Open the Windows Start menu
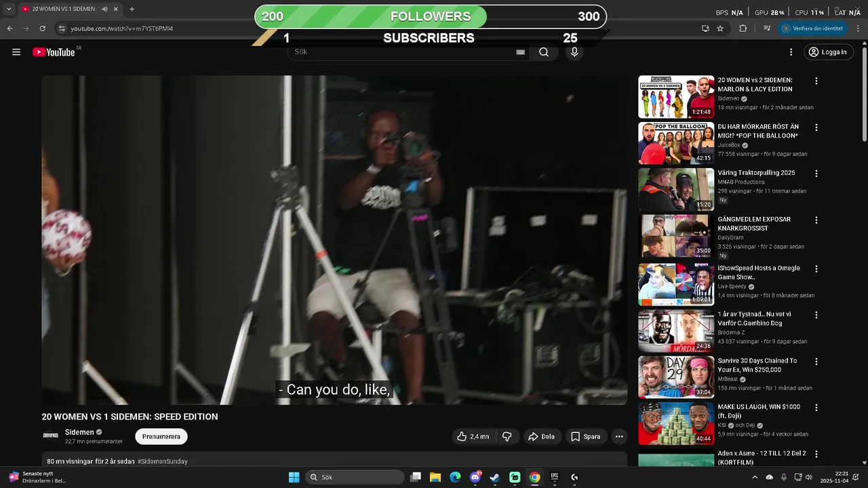The width and height of the screenshot is (868, 488). (294, 477)
